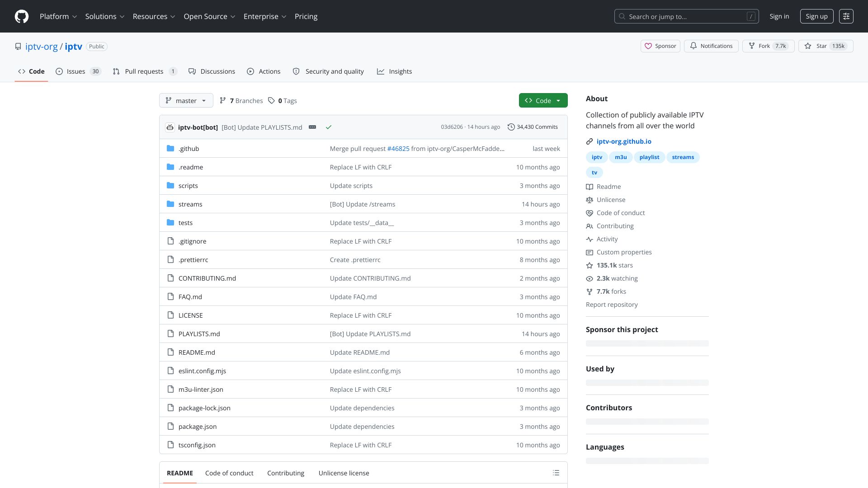Click the iptv-bot avatar icon

click(170, 127)
